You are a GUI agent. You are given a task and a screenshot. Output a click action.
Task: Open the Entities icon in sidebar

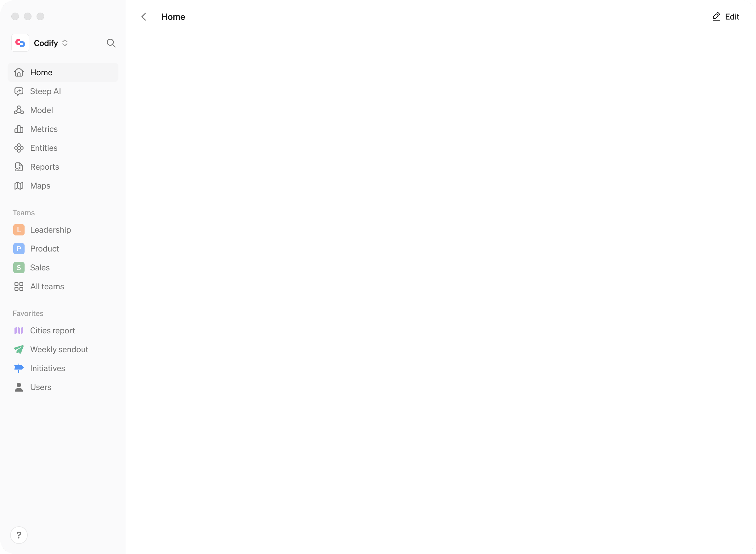pyautogui.click(x=19, y=148)
